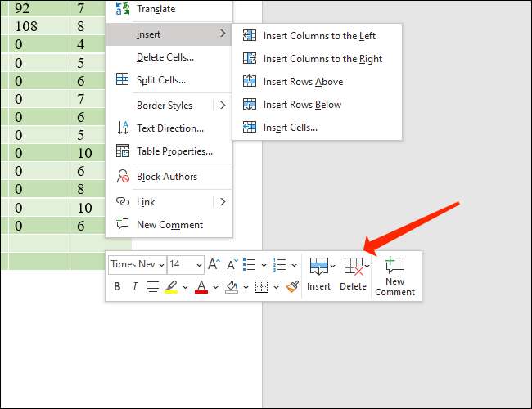Apply yellow text highlight color
Viewport: 532px width, 409px height.
pyautogui.click(x=171, y=287)
